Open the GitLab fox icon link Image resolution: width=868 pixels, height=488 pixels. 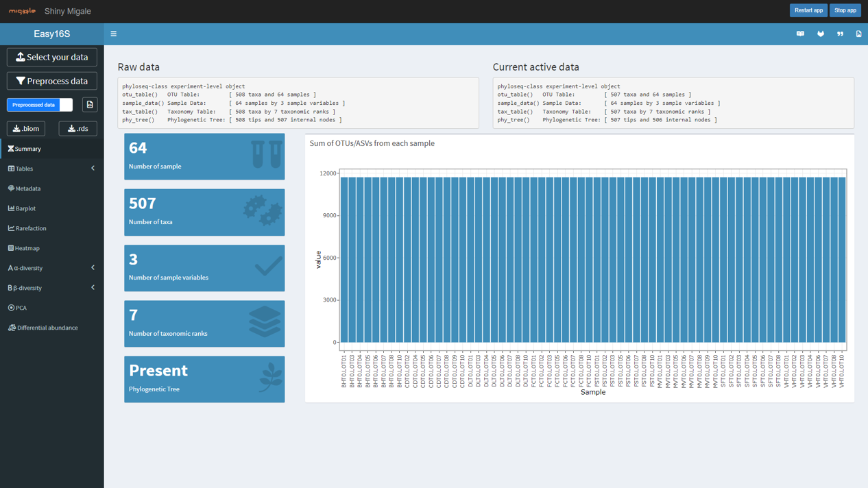[x=820, y=34]
